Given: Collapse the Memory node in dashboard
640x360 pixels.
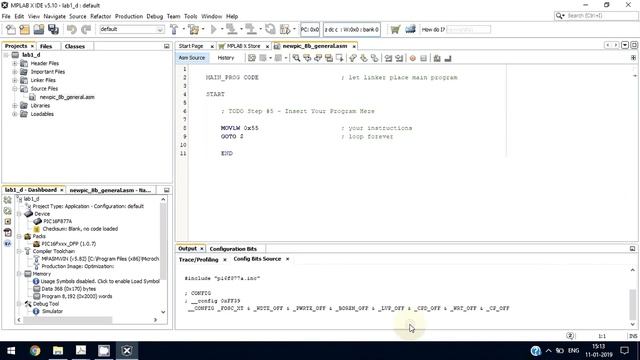Looking at the screenshot, I should (19, 274).
